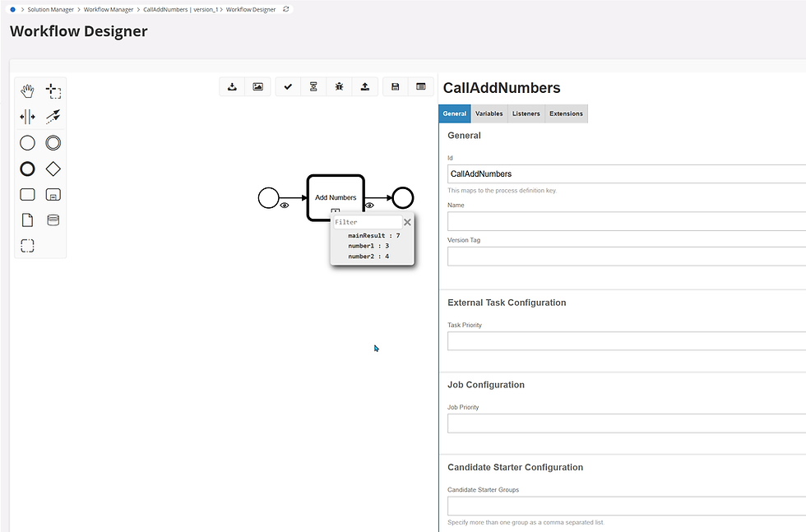Click the Candidate Starter Groups field
This screenshot has height=532, width=806.
pyautogui.click(x=627, y=506)
